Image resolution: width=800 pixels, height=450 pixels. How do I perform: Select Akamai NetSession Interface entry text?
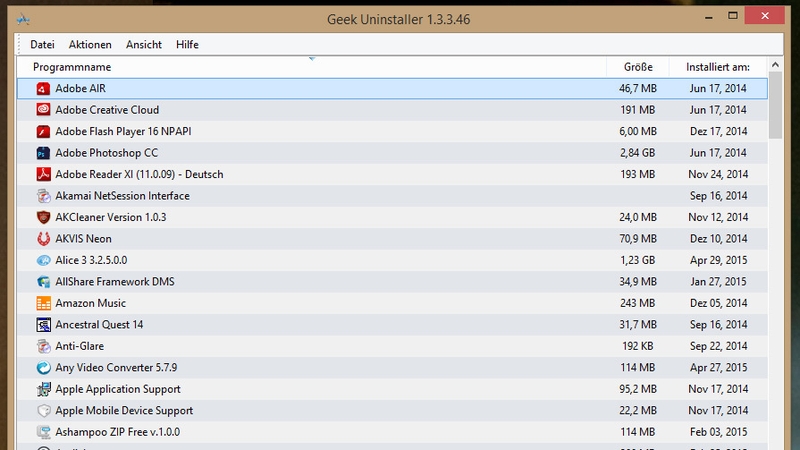tap(122, 195)
